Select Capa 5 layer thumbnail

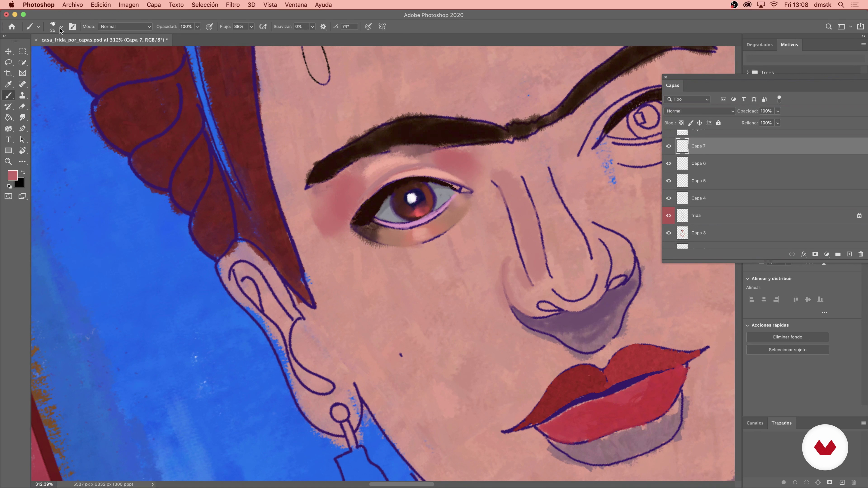(682, 181)
